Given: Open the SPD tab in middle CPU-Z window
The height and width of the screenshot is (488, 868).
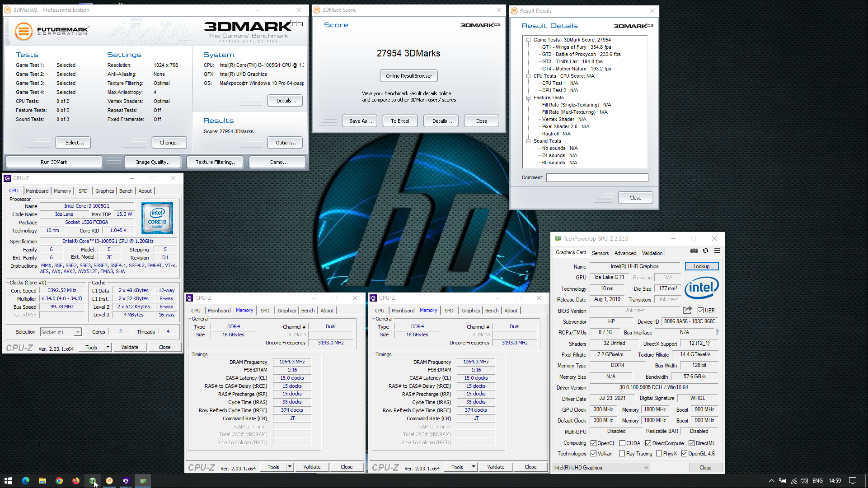Looking at the screenshot, I should (x=265, y=311).
